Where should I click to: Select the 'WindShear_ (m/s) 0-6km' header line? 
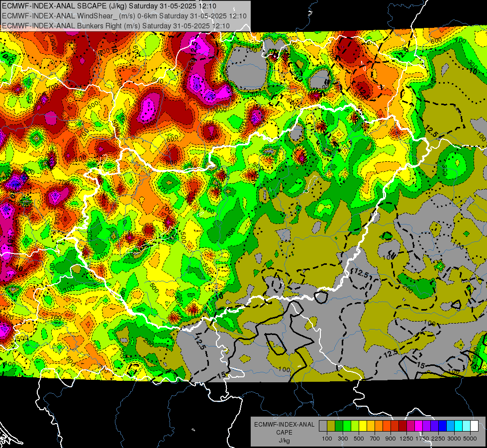[x=124, y=16]
